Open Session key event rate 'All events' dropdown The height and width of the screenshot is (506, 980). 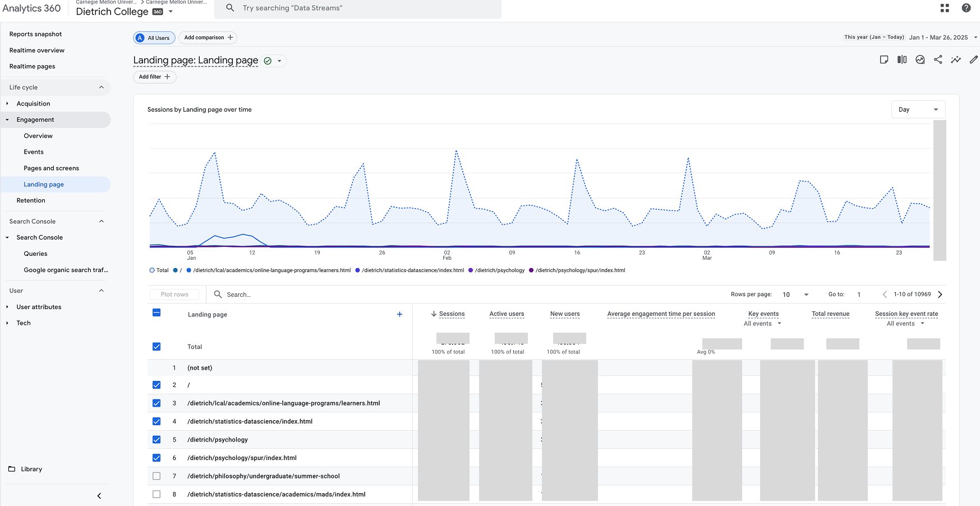click(905, 324)
